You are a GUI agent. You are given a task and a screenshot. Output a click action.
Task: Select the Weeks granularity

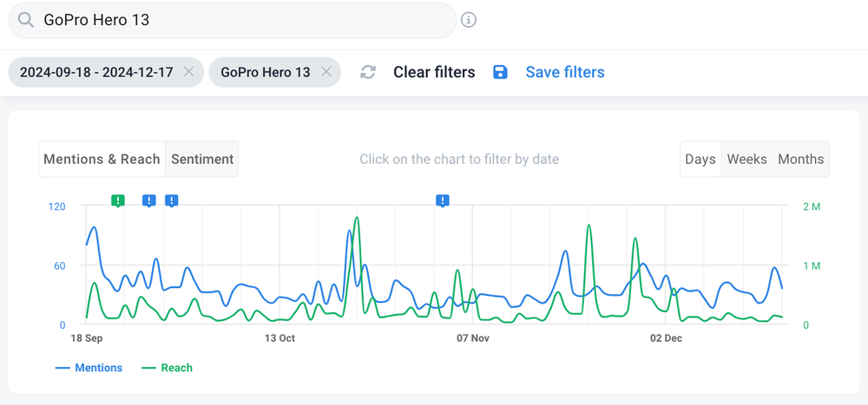tap(746, 160)
